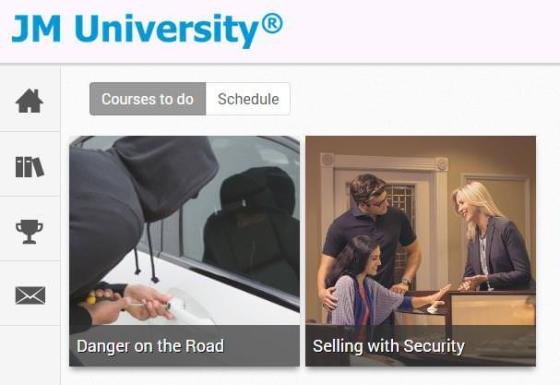Open the library books icon in sidebar

pyautogui.click(x=30, y=167)
